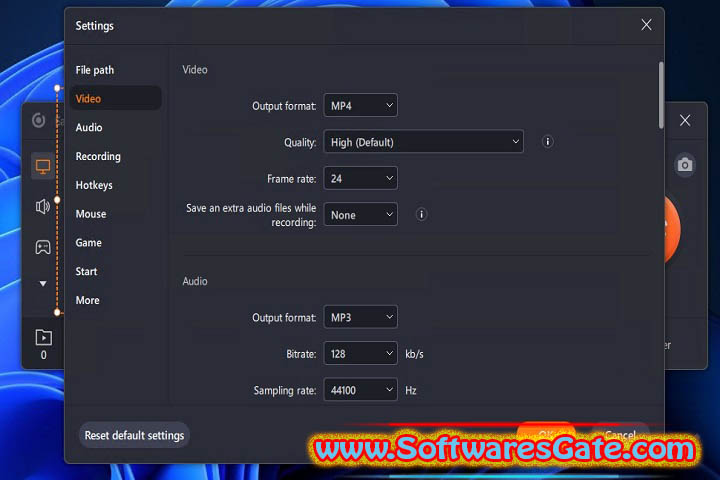The image size is (720, 480).
Task: Open the recordings list icon
Action: pos(43,338)
